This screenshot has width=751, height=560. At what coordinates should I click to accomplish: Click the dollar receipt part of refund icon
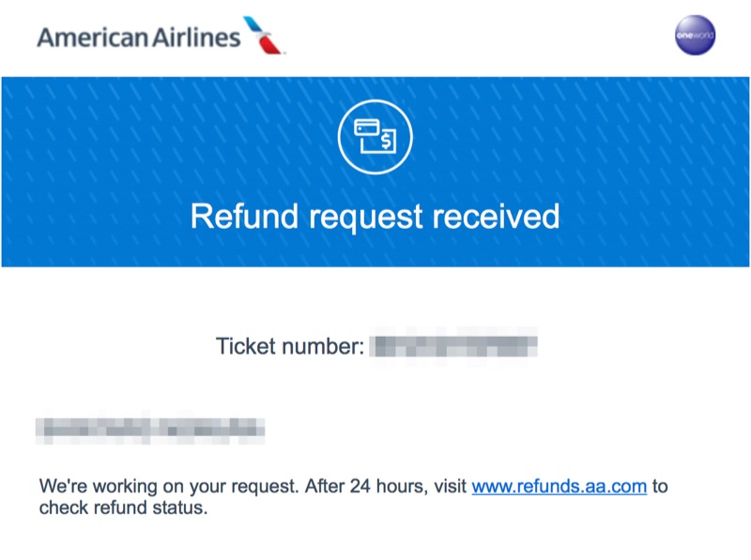coord(387,143)
